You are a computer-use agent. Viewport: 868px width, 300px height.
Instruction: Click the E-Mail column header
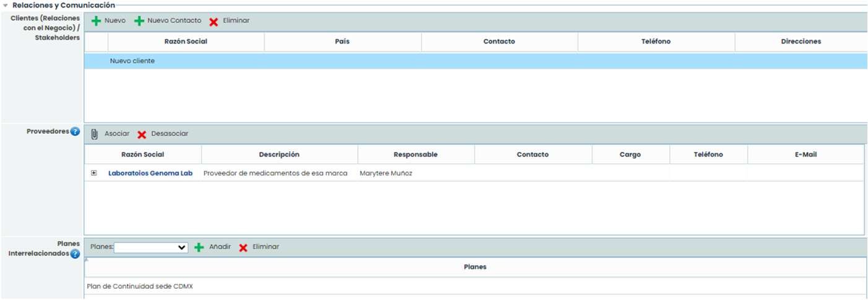[805, 154]
